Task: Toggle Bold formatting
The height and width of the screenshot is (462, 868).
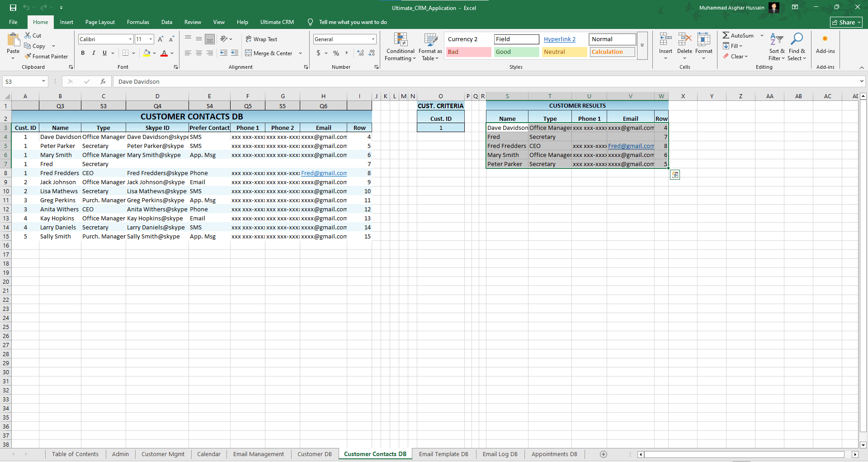Action: [x=83, y=53]
